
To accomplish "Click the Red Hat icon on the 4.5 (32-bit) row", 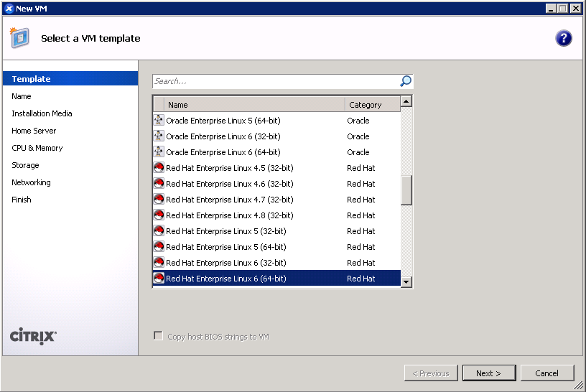I will tap(159, 168).
